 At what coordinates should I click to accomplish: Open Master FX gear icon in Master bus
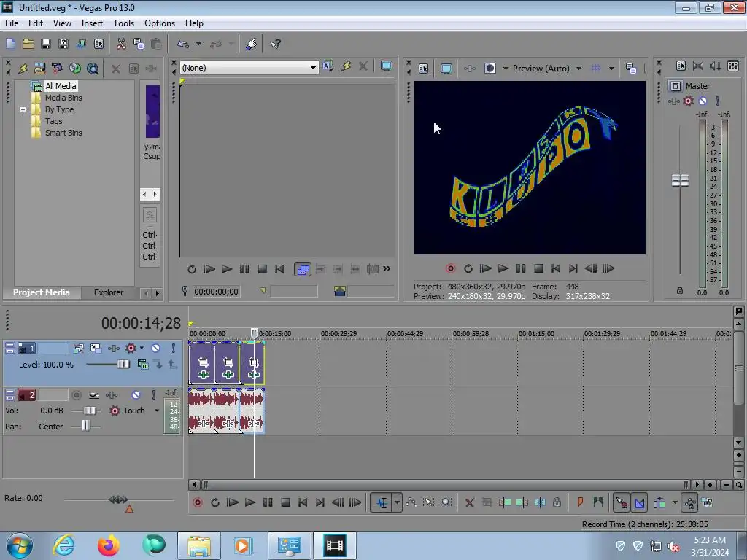click(689, 101)
